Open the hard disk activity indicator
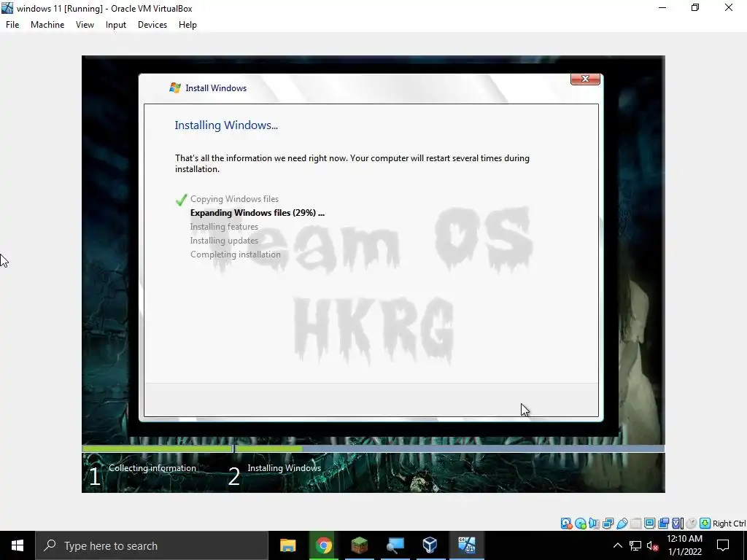The width and height of the screenshot is (747, 560). (x=566, y=524)
